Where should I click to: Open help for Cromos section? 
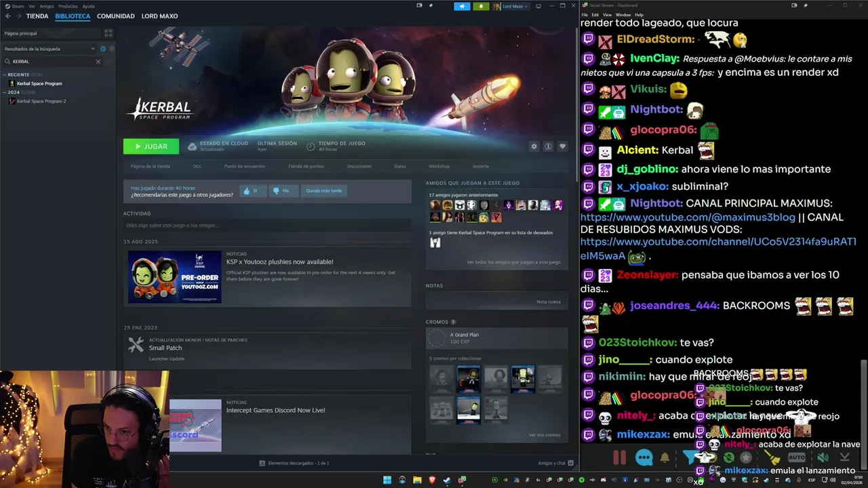pyautogui.click(x=454, y=322)
